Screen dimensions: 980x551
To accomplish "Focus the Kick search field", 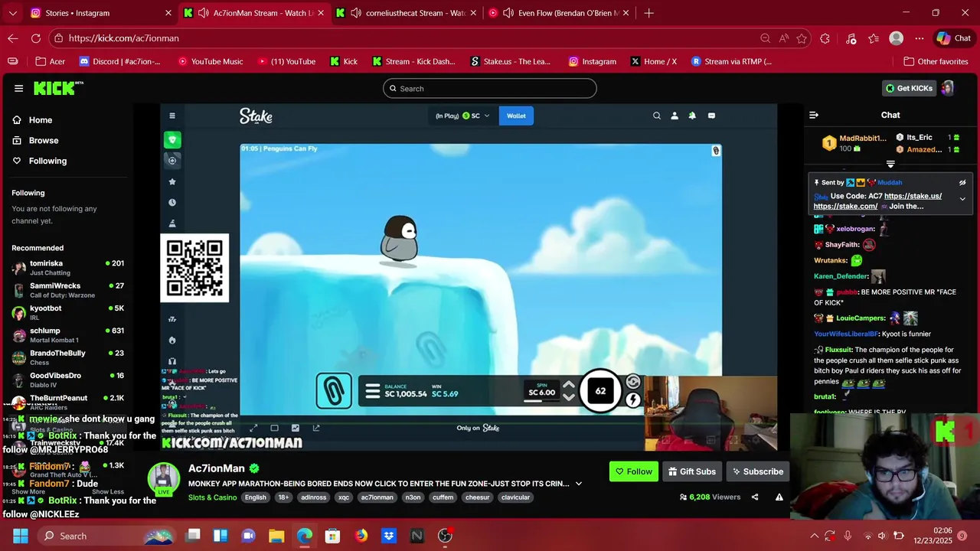I will tap(490, 89).
